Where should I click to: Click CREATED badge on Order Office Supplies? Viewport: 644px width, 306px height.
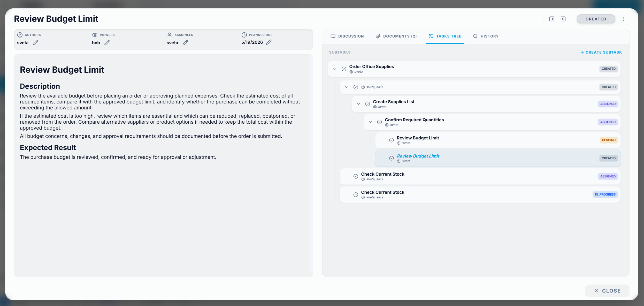click(x=609, y=69)
